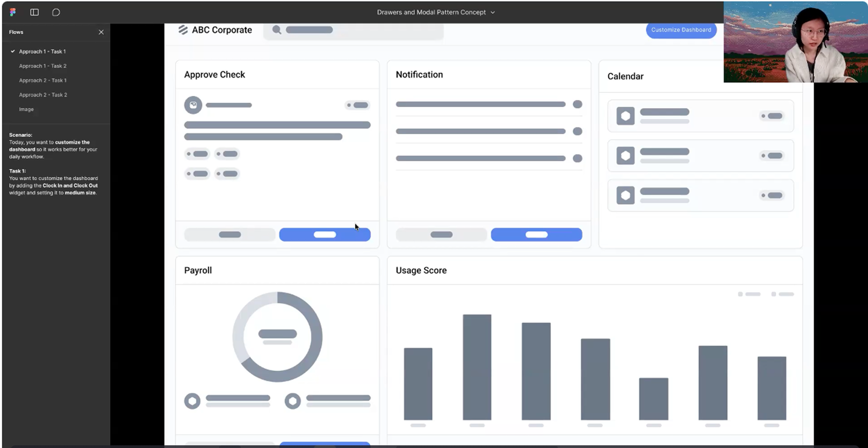Click the tallest bar in Usage Score
The height and width of the screenshot is (448, 868).
tap(477, 367)
